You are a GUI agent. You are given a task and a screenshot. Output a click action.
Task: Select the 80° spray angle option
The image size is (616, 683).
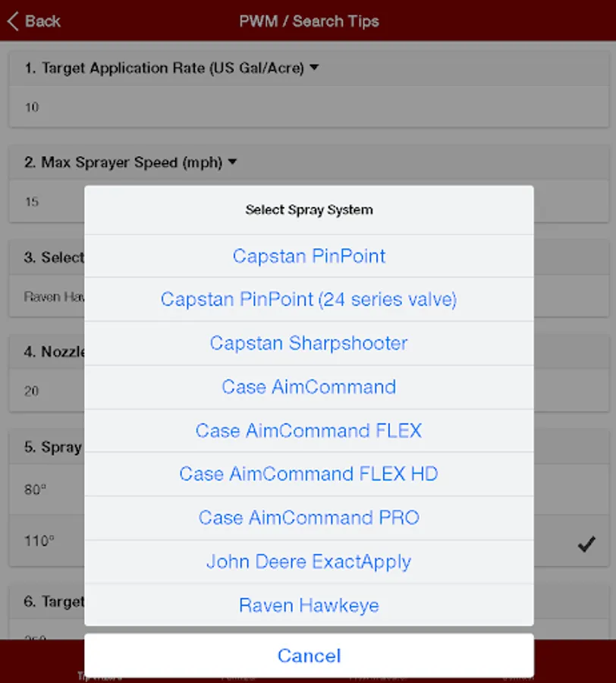tap(46, 490)
